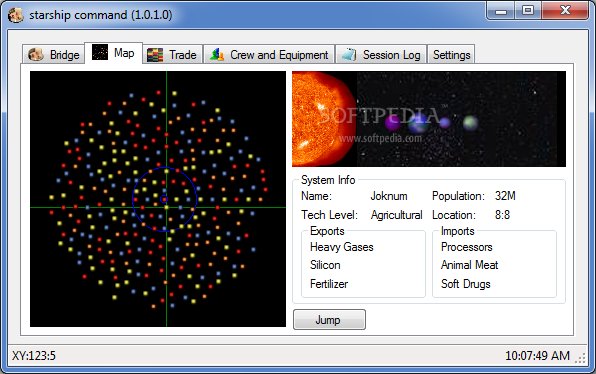Click the solar system image panel

point(429,119)
